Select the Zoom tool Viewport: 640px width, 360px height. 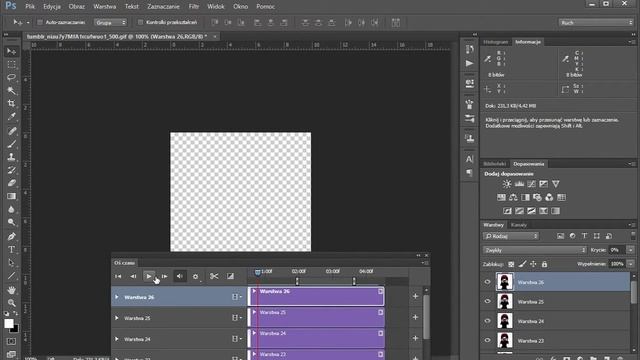(x=11, y=303)
